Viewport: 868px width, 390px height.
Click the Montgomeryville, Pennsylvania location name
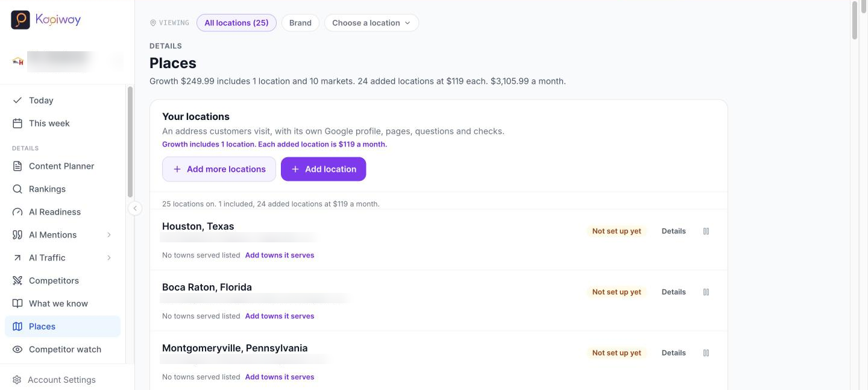tap(235, 348)
